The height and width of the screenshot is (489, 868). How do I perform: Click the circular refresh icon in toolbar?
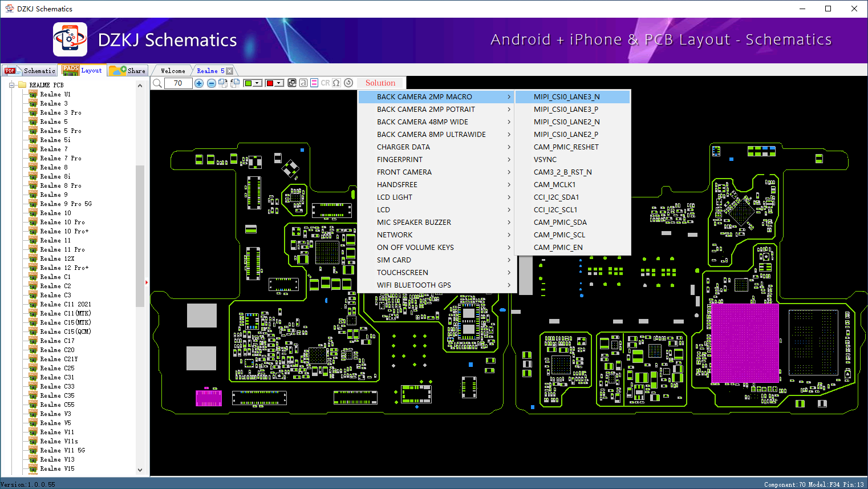348,83
